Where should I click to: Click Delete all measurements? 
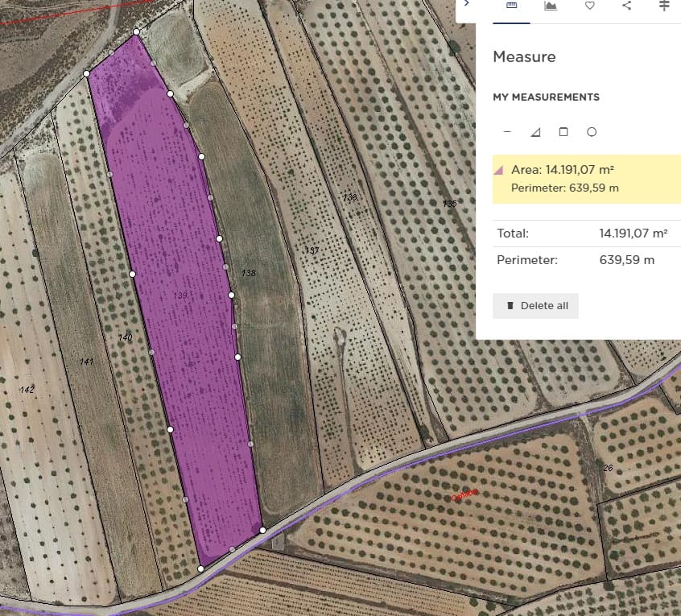coord(535,305)
